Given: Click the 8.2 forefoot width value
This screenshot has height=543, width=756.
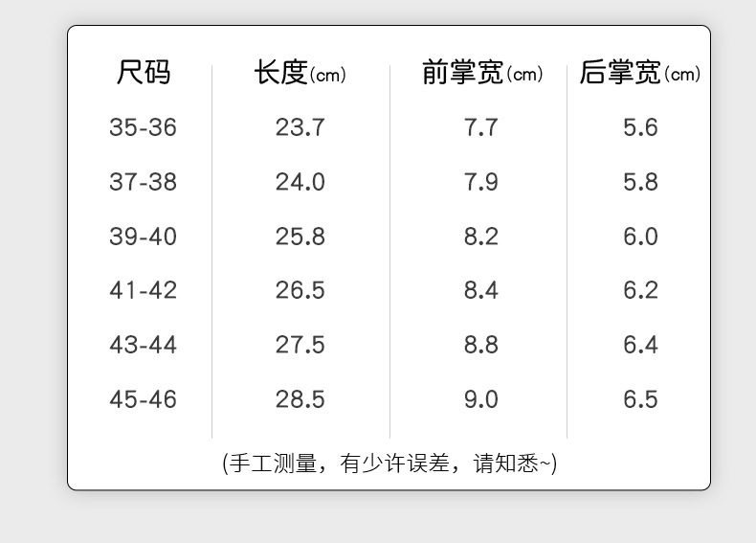Looking at the screenshot, I should point(480,237).
